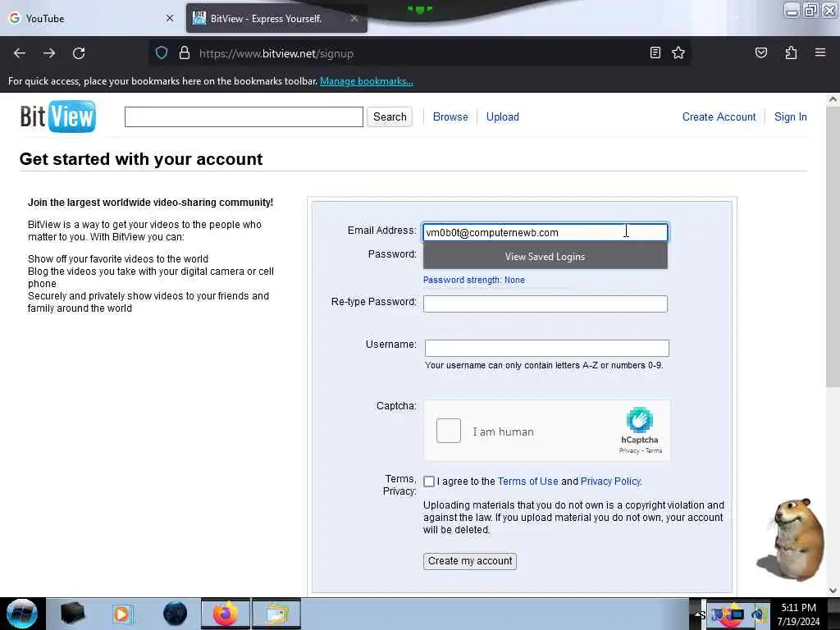This screenshot has height=630, width=840.
Task: Check the Terms of Use agreement box
Action: [429, 482]
